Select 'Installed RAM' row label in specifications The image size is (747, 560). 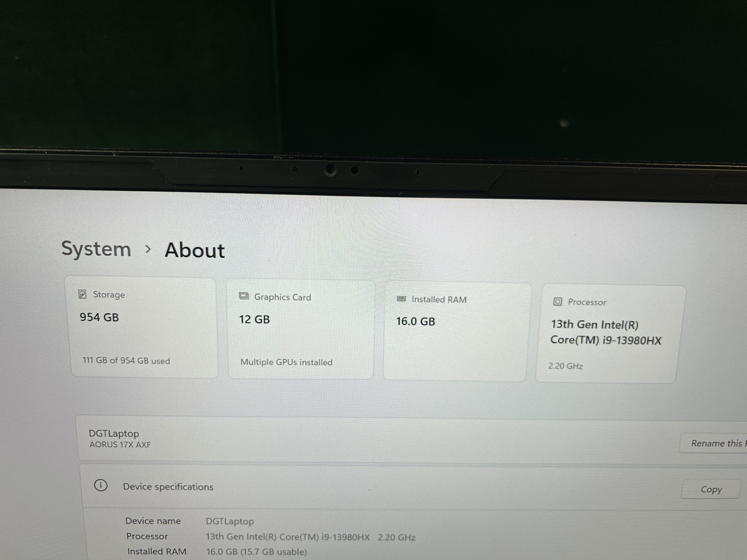[157, 552]
